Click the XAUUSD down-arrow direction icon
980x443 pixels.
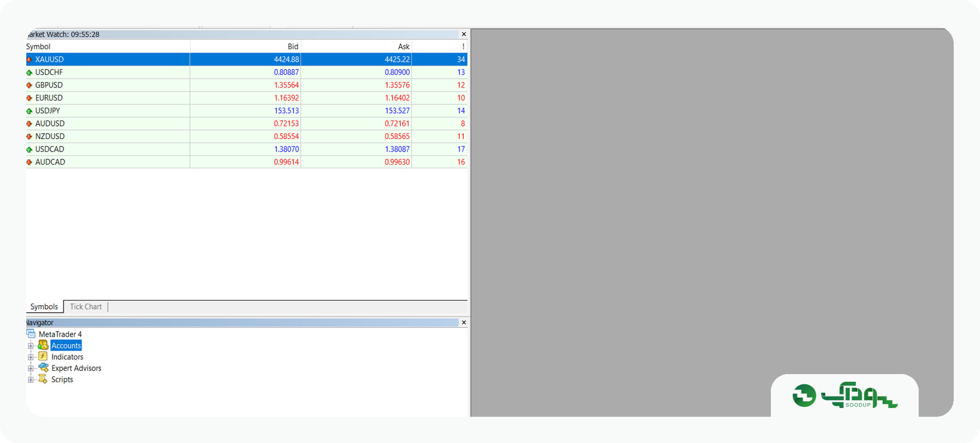click(x=29, y=60)
